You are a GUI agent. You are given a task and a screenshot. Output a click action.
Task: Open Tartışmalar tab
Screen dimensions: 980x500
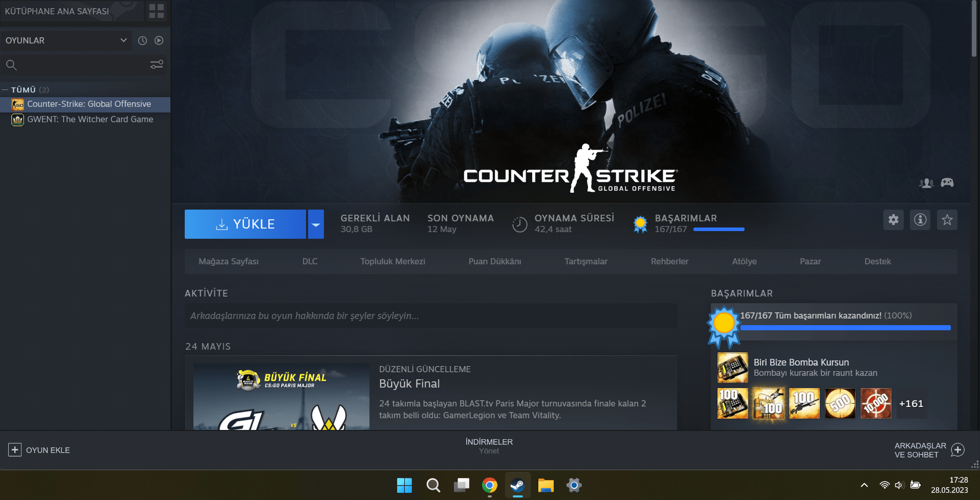tap(586, 261)
